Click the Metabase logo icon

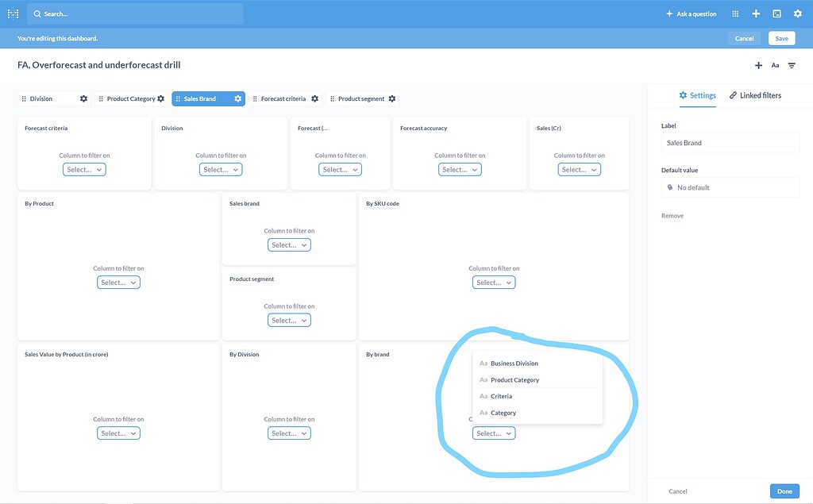pyautogui.click(x=13, y=14)
